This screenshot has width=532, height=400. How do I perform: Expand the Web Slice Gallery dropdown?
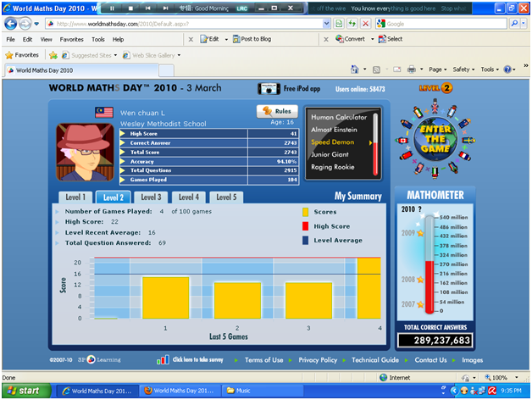coord(179,55)
